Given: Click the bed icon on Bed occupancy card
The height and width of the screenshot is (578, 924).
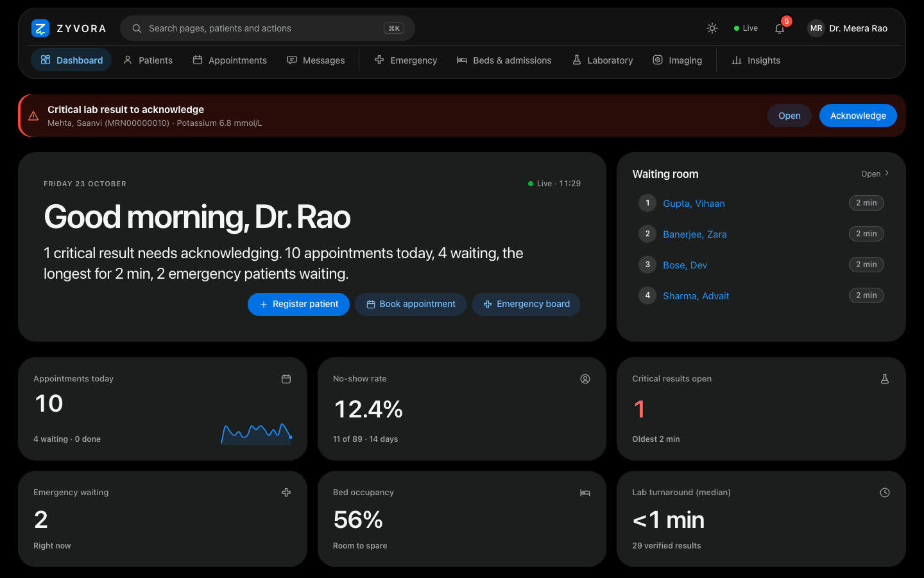Looking at the screenshot, I should [x=585, y=493].
